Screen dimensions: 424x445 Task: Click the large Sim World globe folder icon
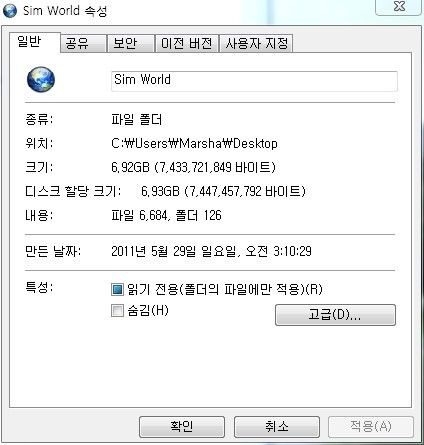point(41,79)
